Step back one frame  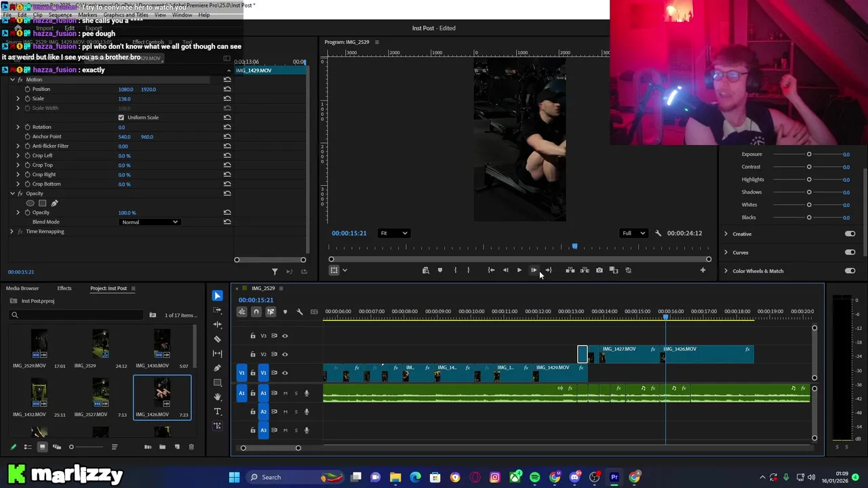505,270
